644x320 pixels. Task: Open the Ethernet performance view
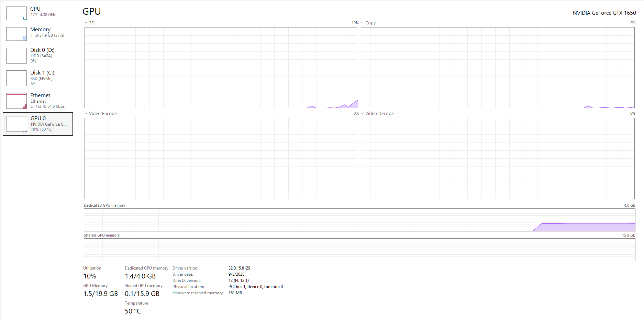pyautogui.click(x=38, y=101)
